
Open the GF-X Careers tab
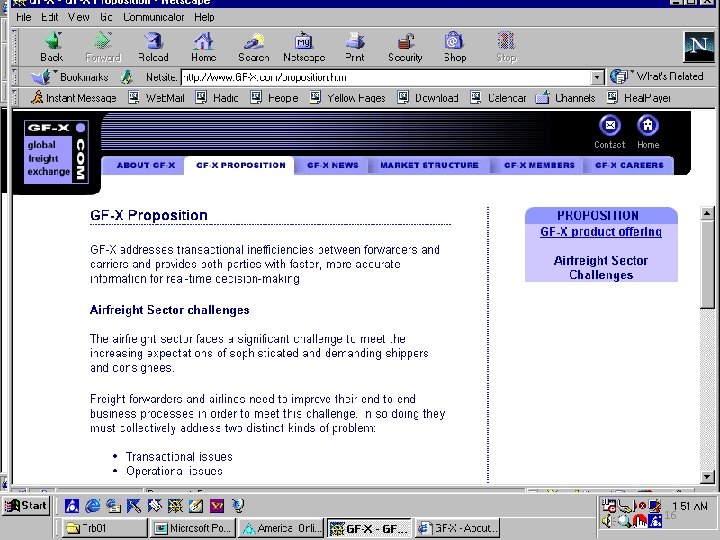(x=629, y=165)
